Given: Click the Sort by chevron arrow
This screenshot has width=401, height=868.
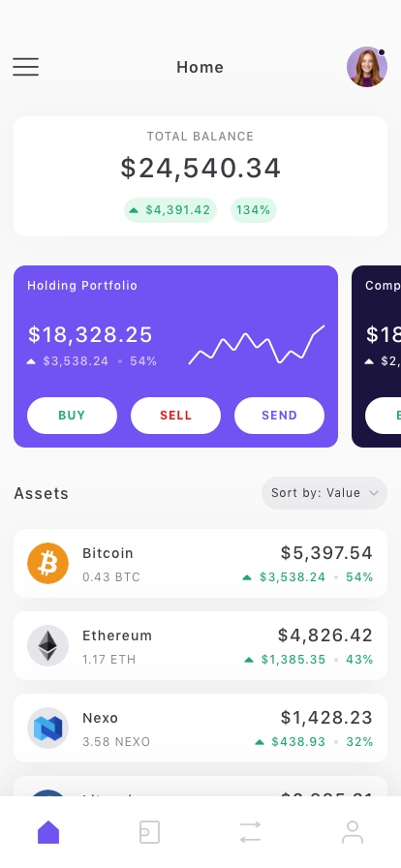Looking at the screenshot, I should pos(374,493).
